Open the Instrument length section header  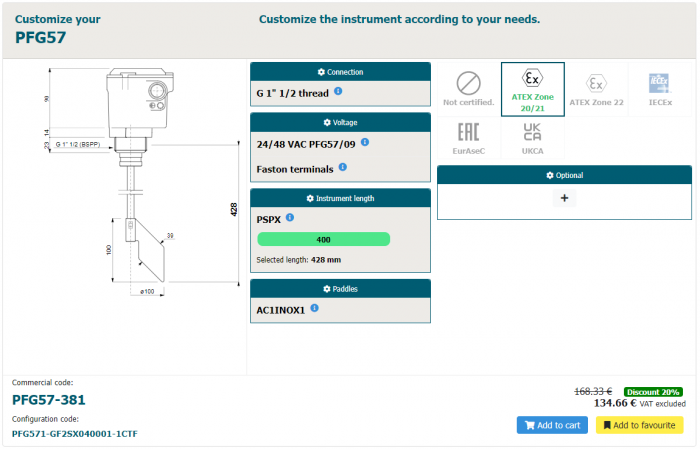(340, 198)
